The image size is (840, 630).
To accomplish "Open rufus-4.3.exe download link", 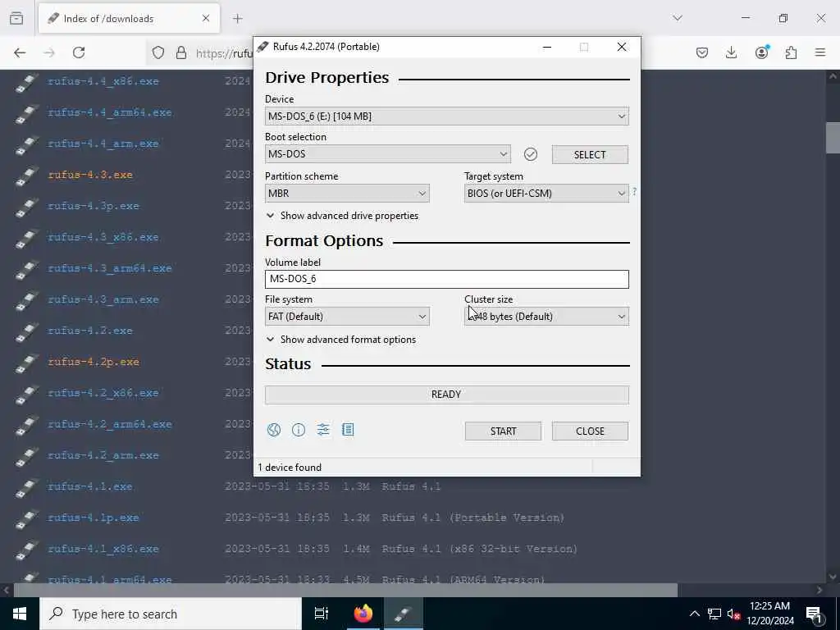I will click(x=90, y=175).
